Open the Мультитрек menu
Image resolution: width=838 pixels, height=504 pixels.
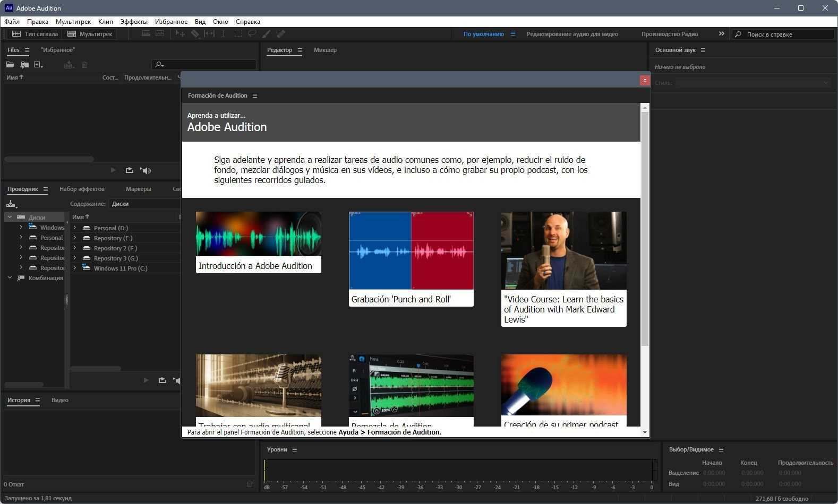73,22
